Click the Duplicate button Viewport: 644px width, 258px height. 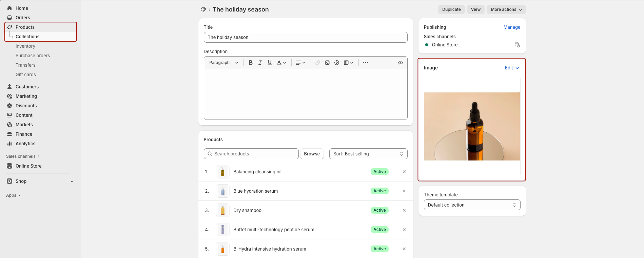tap(451, 9)
